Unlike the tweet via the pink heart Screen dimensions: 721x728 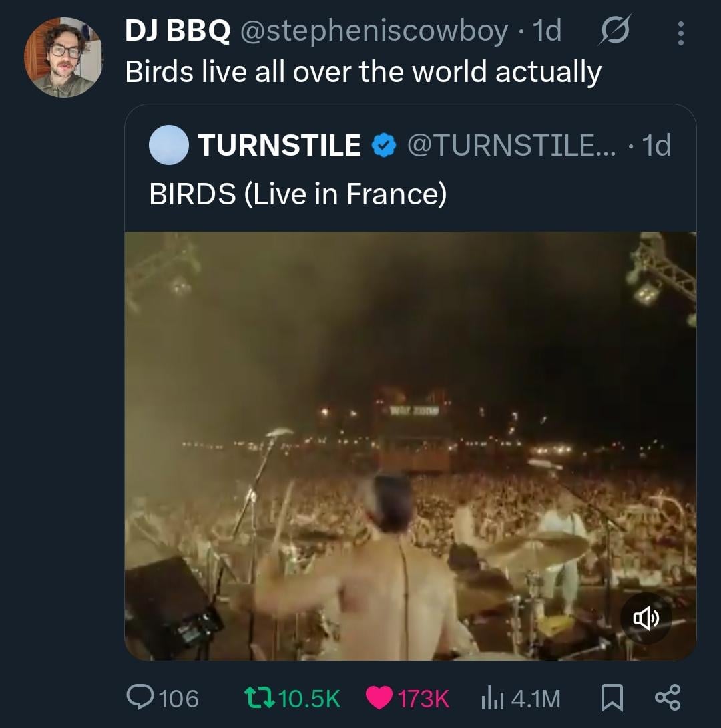coord(380,699)
